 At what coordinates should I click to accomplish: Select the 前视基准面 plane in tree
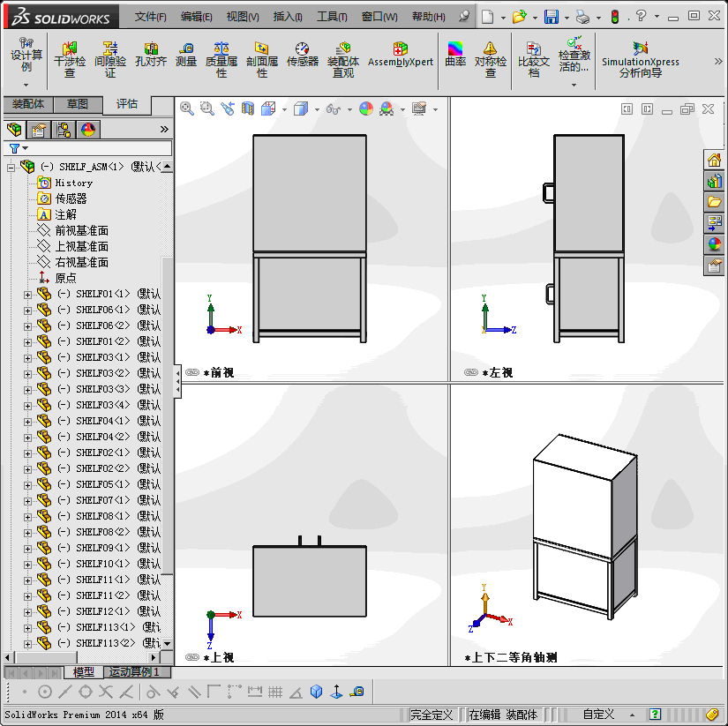[81, 231]
